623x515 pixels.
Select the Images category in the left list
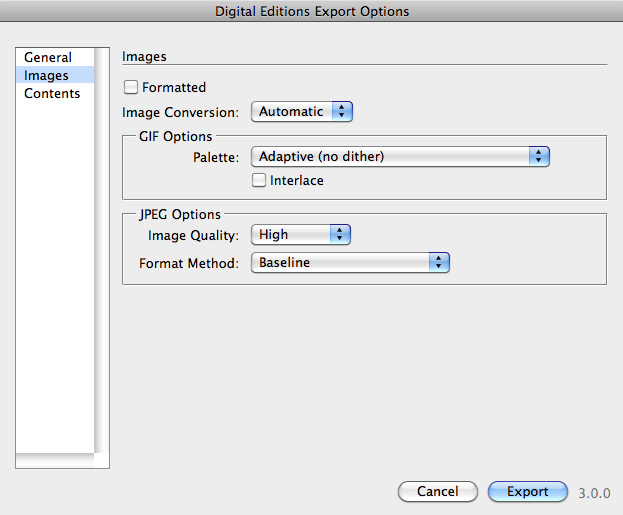pos(46,76)
